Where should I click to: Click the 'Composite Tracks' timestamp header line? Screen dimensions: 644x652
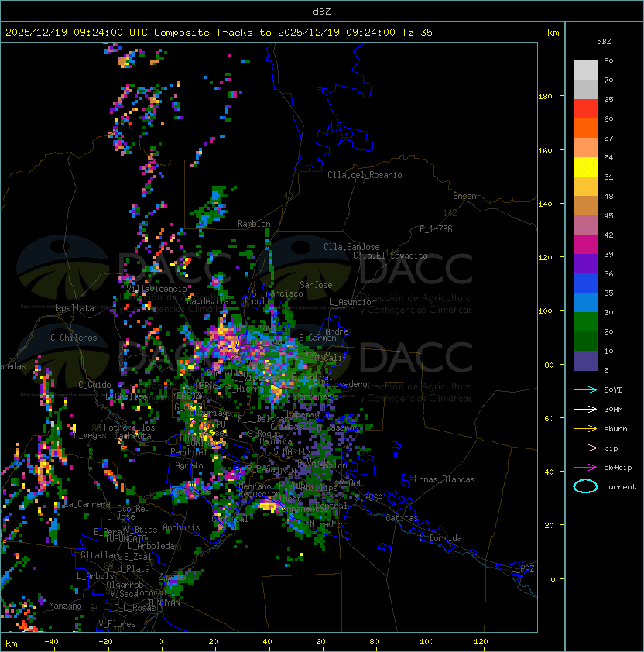coord(219,33)
